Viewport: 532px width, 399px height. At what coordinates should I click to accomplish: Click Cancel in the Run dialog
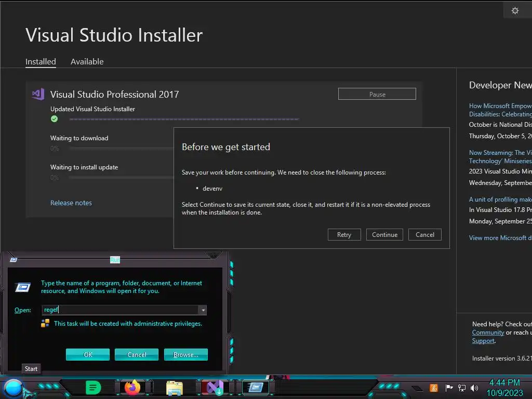(x=137, y=354)
